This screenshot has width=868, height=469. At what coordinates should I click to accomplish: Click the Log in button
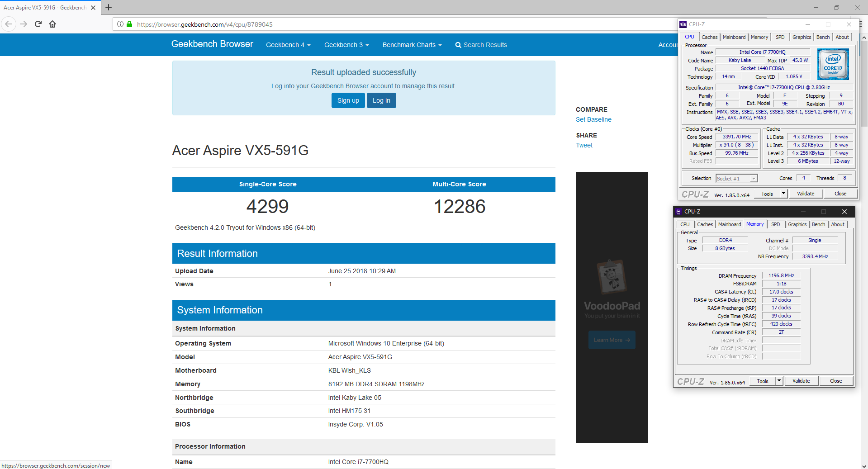click(x=381, y=100)
